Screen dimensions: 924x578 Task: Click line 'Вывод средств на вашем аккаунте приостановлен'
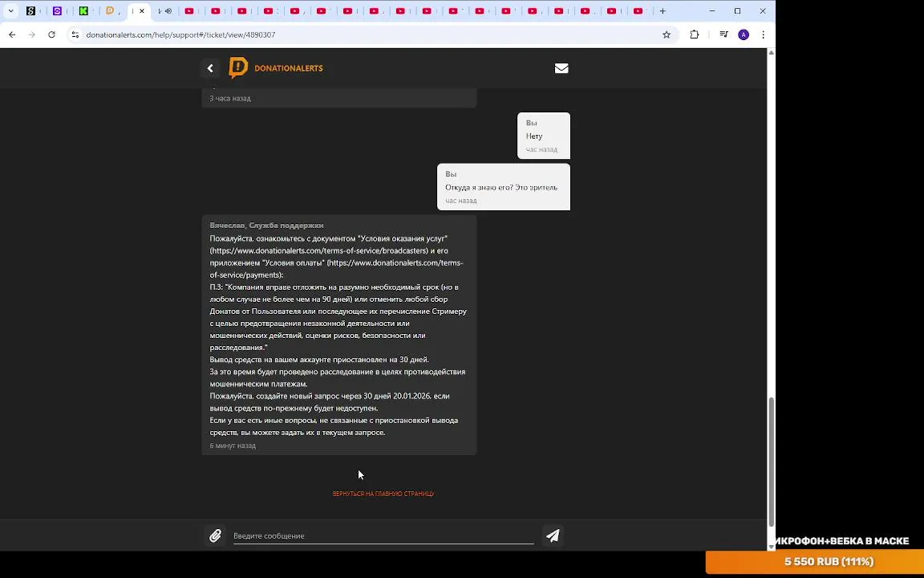point(319,360)
